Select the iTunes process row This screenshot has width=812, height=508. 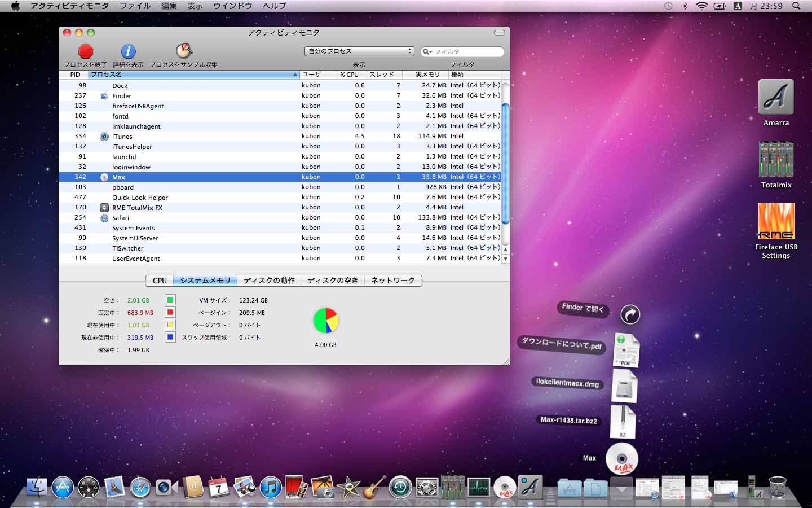pos(280,137)
